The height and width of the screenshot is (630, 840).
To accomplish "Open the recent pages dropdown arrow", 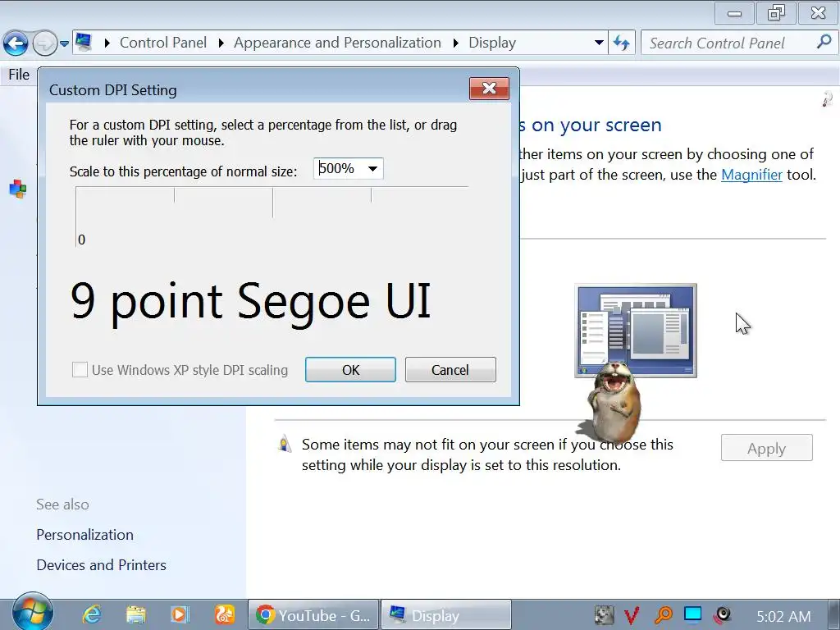I will (64, 43).
